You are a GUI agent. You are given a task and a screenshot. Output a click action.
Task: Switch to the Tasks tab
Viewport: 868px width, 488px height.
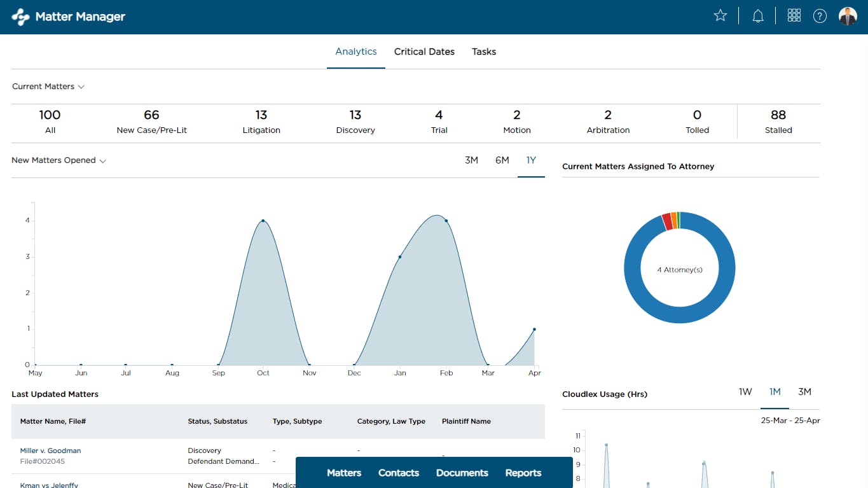pos(483,52)
